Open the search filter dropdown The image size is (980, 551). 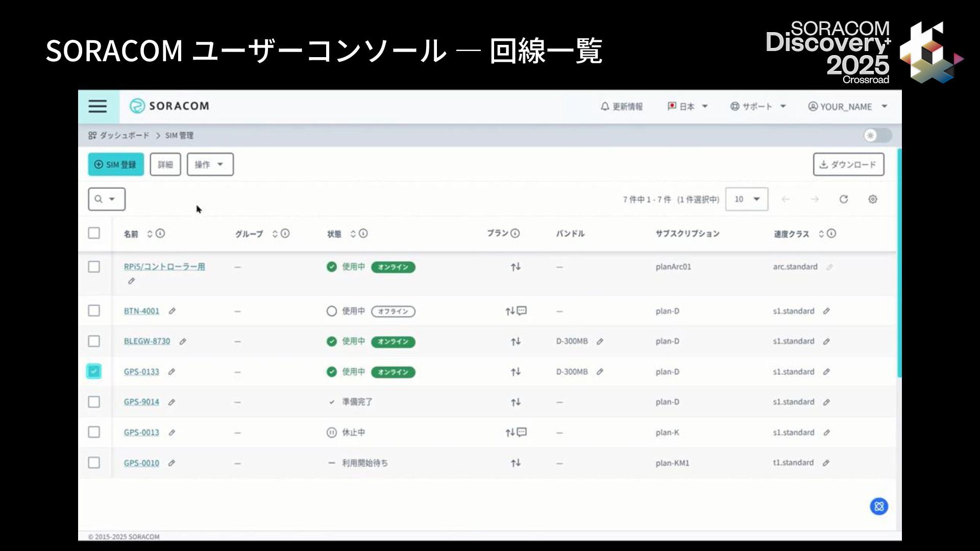[x=107, y=199]
